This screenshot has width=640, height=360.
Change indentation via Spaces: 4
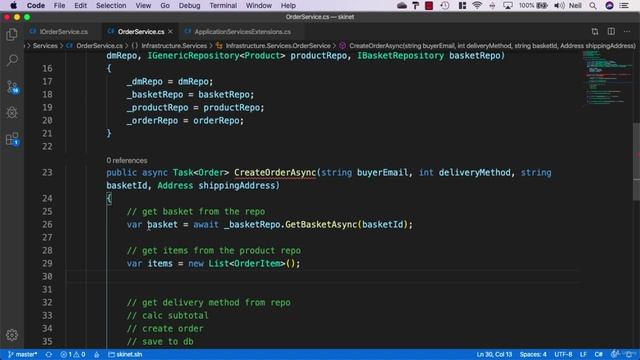click(533, 354)
